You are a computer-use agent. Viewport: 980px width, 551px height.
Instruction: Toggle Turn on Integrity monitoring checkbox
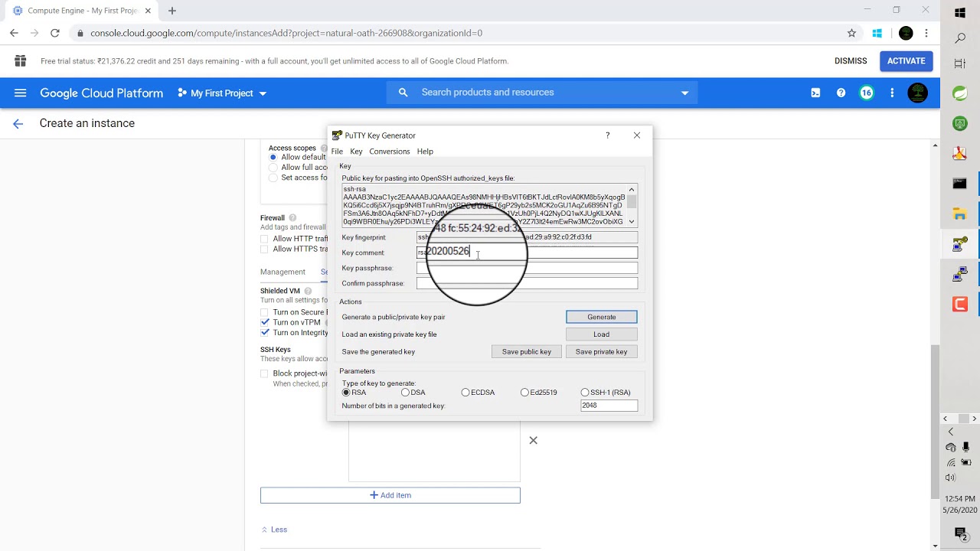[265, 333]
